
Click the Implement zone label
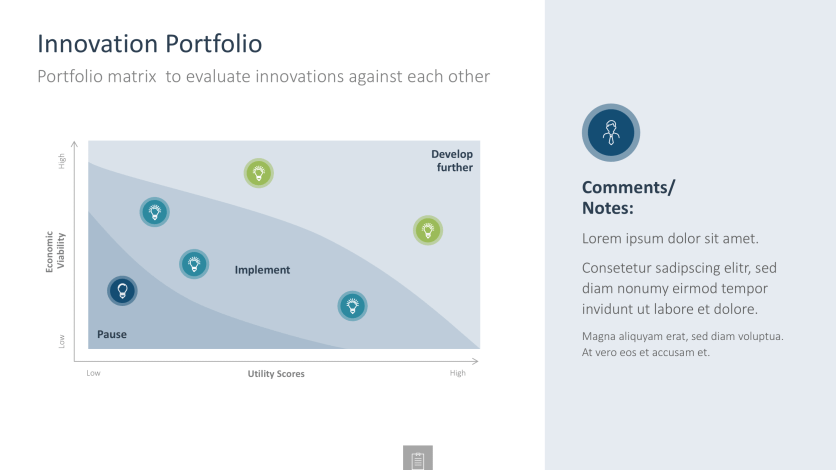point(262,270)
